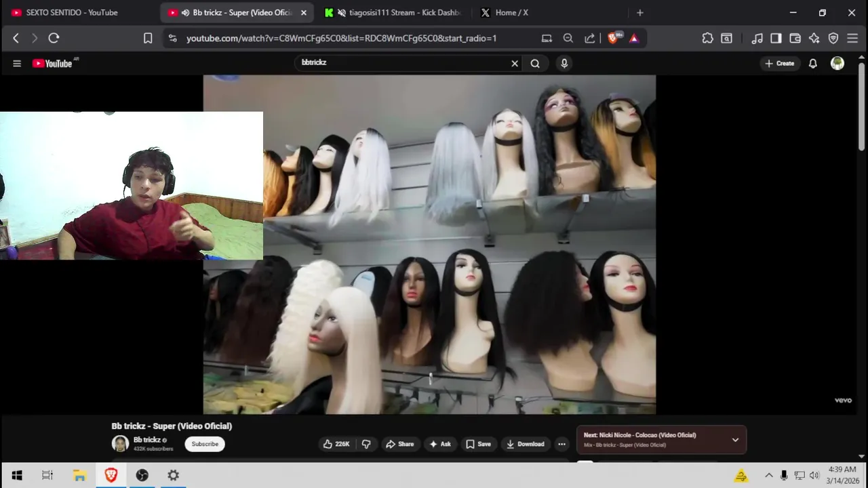
Task: Open the Windows Start menu
Action: coord(16,475)
